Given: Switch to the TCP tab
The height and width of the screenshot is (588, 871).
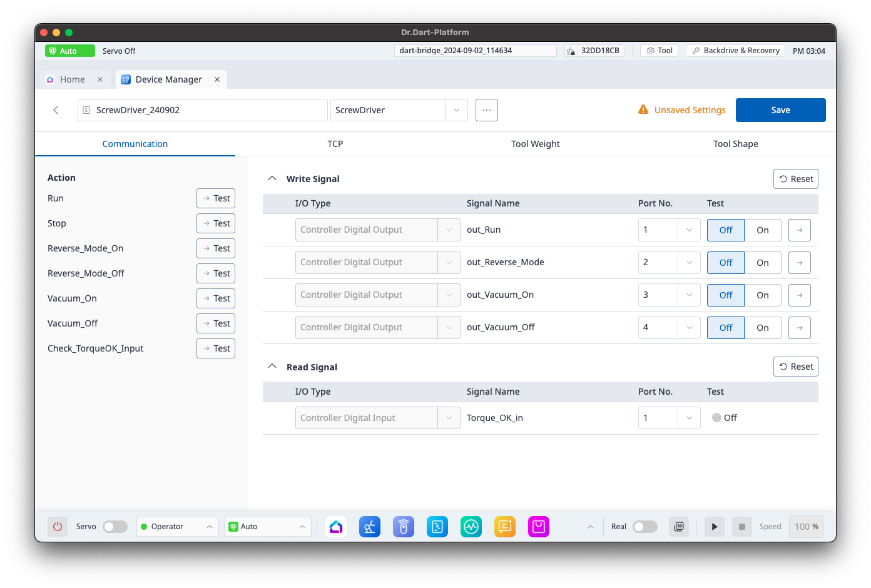Looking at the screenshot, I should pos(335,144).
